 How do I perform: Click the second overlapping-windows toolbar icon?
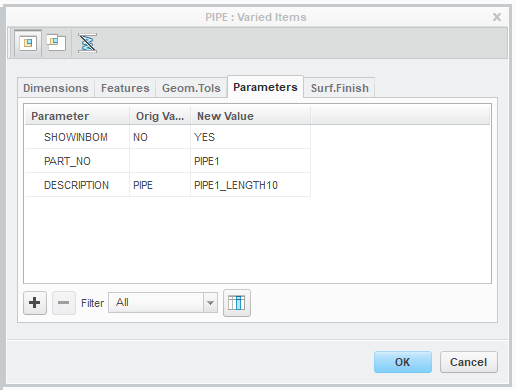pyautogui.click(x=56, y=43)
